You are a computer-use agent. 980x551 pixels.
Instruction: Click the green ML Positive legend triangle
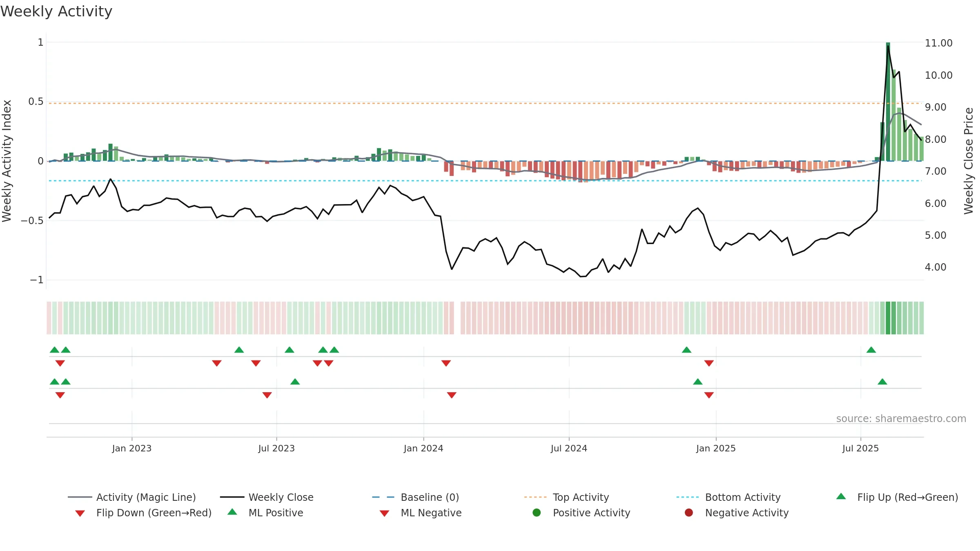(232, 512)
